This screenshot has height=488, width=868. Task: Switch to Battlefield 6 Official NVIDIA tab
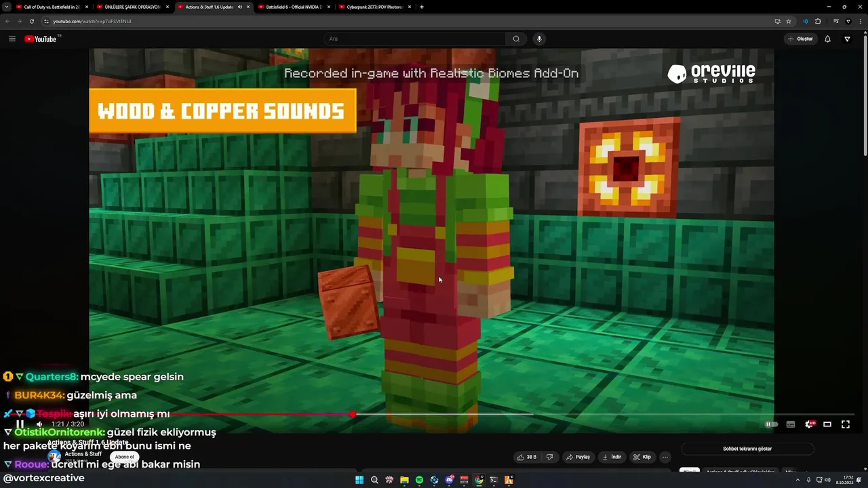(x=294, y=7)
